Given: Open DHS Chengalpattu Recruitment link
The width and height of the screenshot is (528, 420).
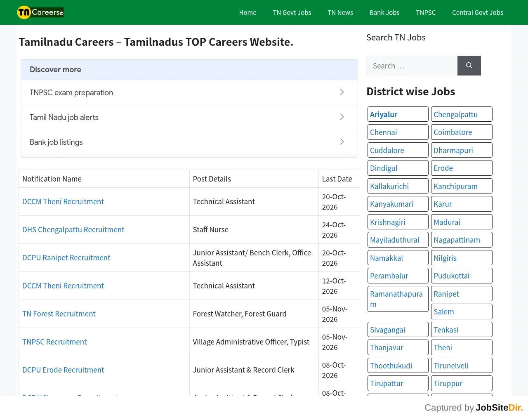Looking at the screenshot, I should [x=73, y=230].
